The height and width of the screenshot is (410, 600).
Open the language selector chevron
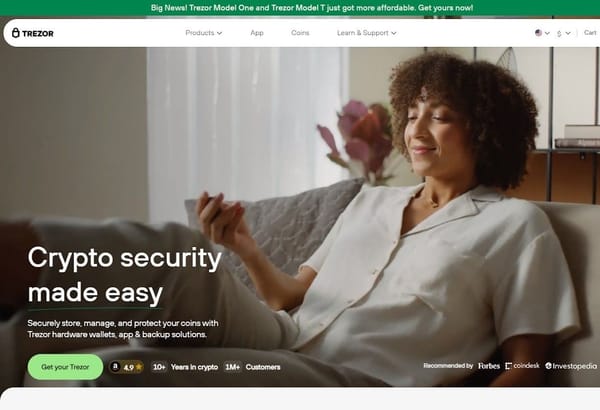(547, 33)
